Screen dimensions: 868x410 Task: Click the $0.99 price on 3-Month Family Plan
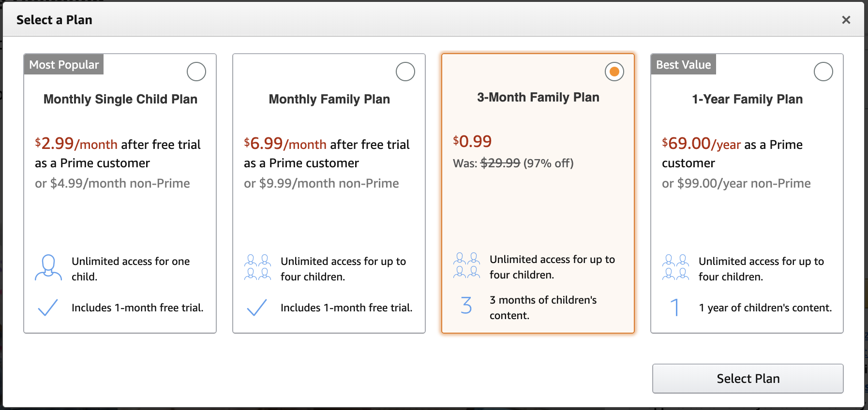(472, 141)
